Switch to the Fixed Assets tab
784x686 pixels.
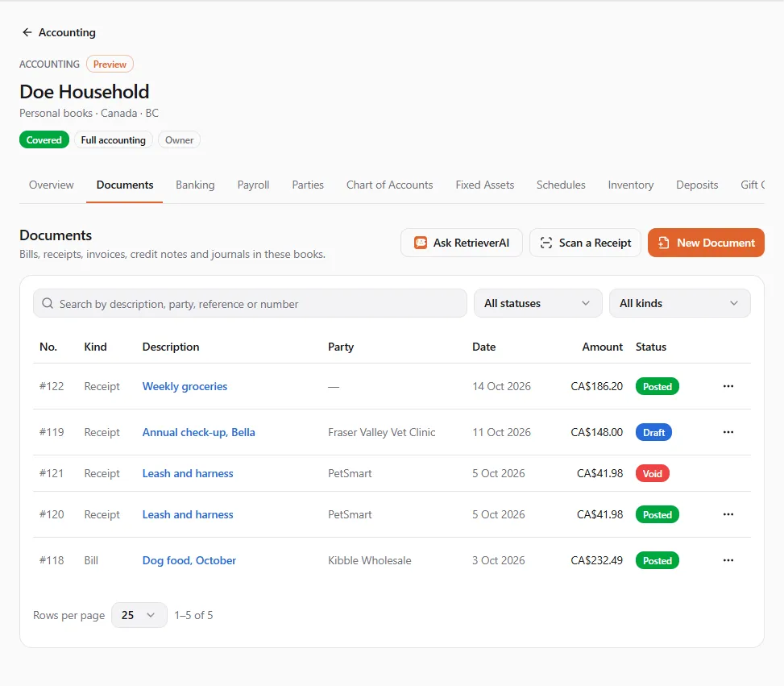click(484, 185)
